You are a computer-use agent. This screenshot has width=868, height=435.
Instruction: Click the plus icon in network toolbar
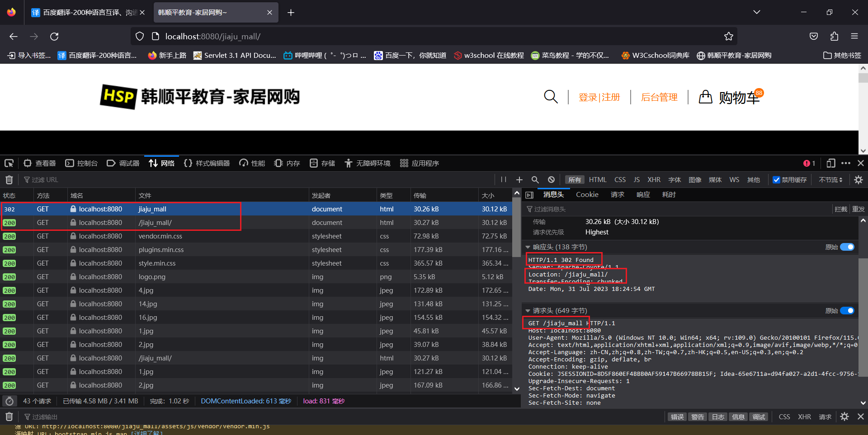pos(519,180)
